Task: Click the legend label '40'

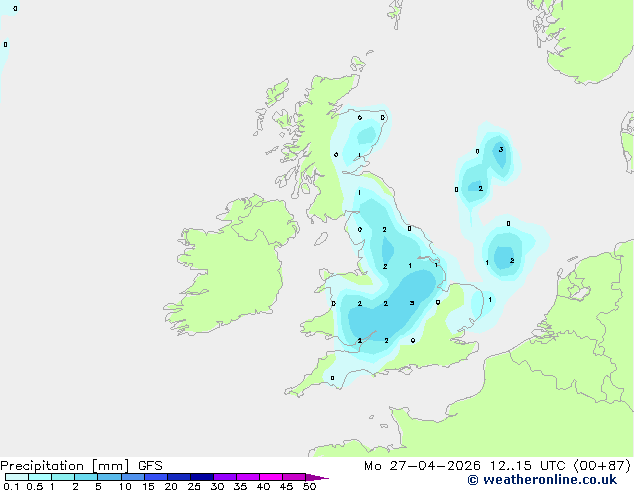Action: pos(263,486)
